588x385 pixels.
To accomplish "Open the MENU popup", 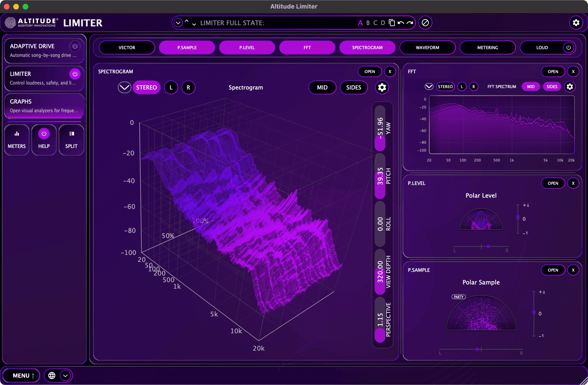I will [21, 376].
